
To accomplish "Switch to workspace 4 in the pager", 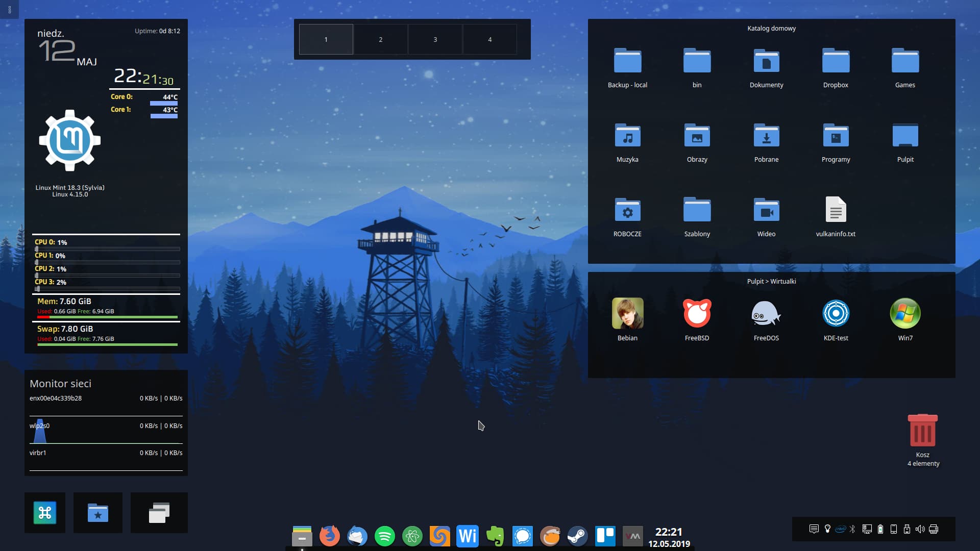I will pos(489,39).
